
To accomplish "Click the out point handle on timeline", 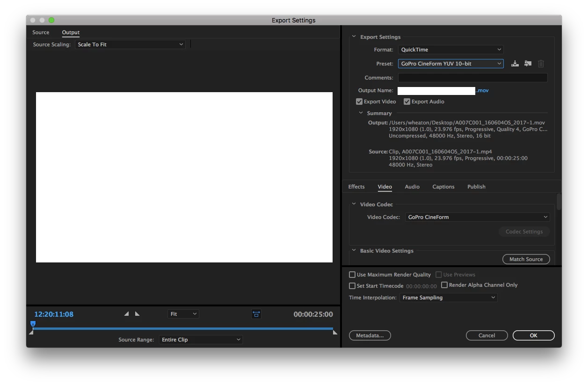I will (x=335, y=332).
